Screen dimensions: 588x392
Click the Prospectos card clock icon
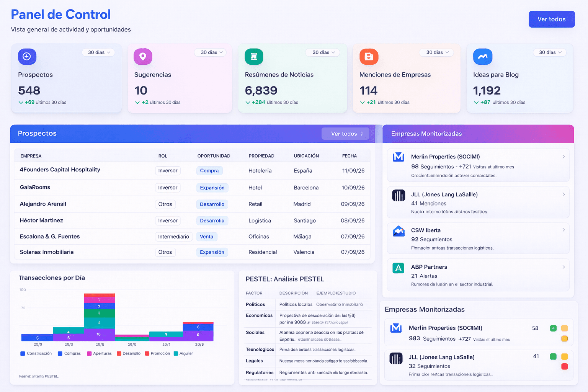coord(27,57)
